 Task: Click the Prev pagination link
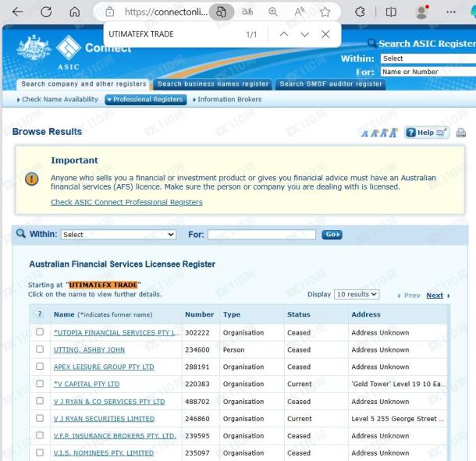412,296
